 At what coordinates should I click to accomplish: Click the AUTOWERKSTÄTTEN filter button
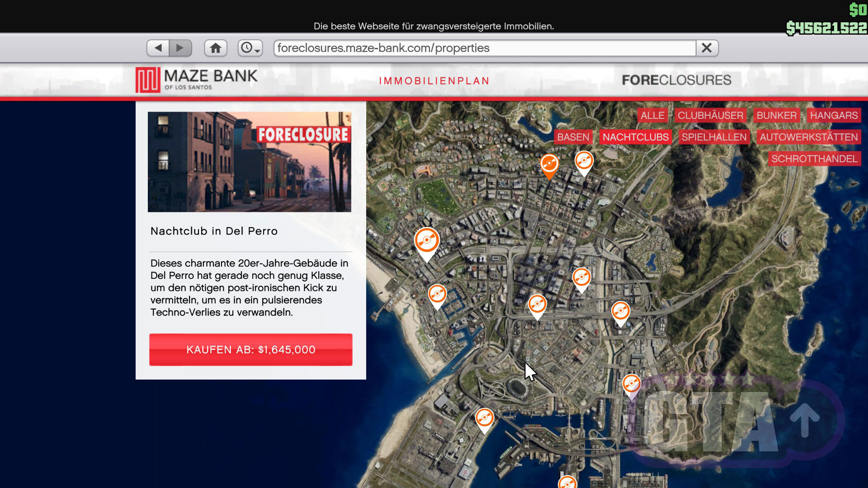808,137
